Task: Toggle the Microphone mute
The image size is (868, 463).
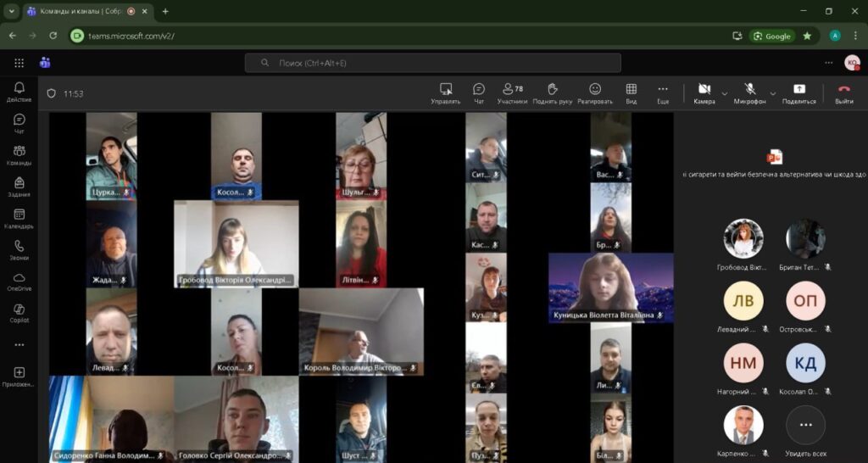Action: pyautogui.click(x=749, y=92)
